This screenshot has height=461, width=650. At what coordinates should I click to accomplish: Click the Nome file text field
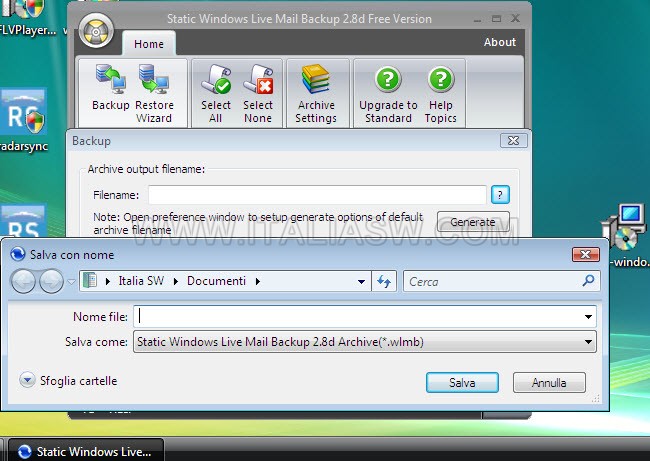pyautogui.click(x=359, y=317)
